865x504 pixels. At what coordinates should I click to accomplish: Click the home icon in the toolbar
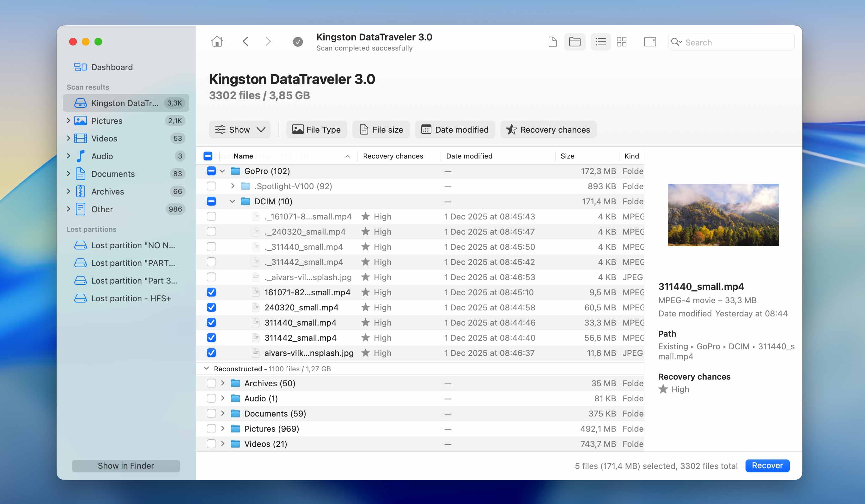[x=217, y=41]
